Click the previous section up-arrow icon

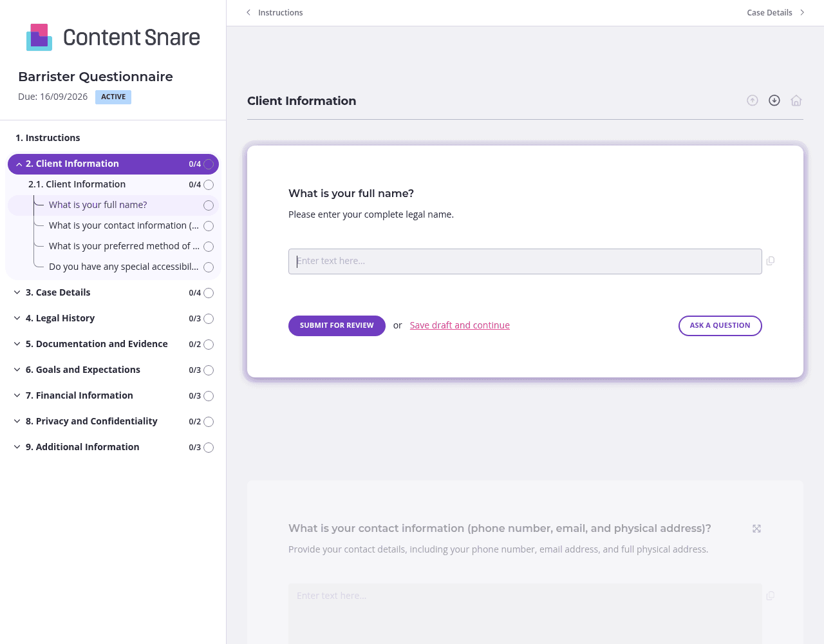point(753,100)
